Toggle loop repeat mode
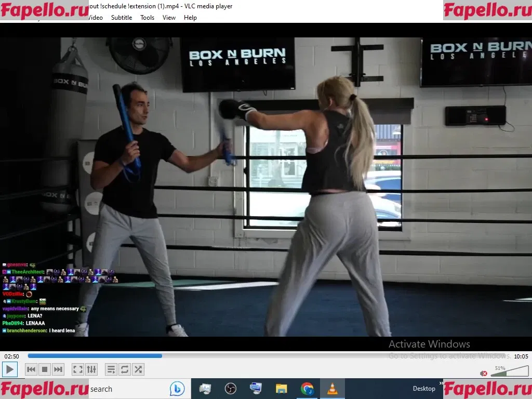The image size is (532, 399). click(125, 369)
